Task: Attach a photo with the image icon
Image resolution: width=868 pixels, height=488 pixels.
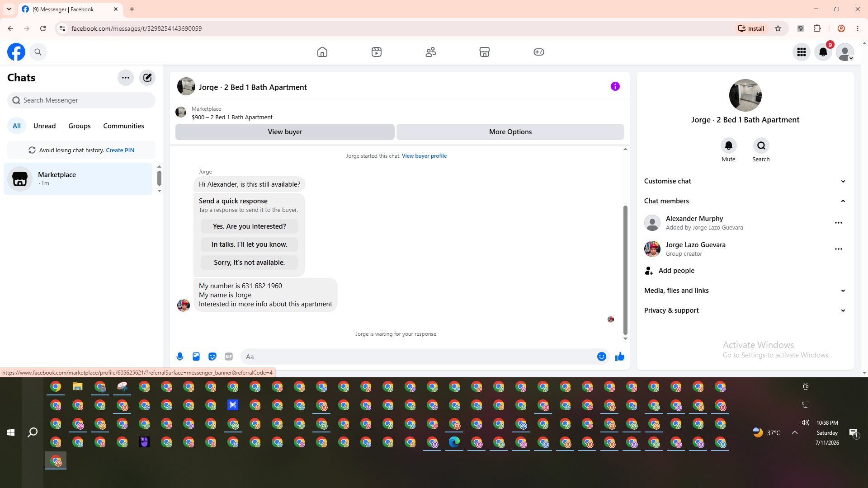Action: click(196, 357)
